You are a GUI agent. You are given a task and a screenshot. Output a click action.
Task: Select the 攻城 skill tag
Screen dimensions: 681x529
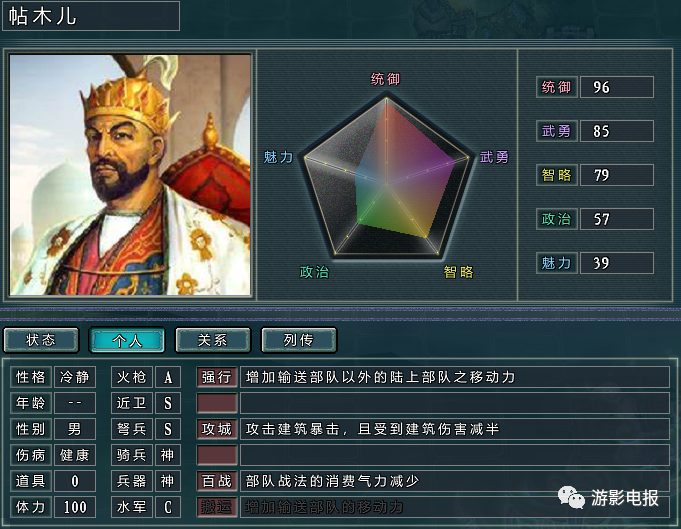(x=217, y=429)
